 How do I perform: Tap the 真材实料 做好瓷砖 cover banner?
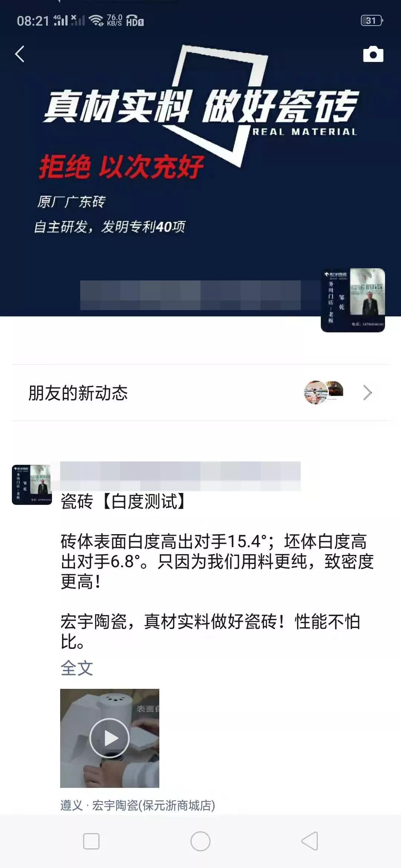pos(200,108)
